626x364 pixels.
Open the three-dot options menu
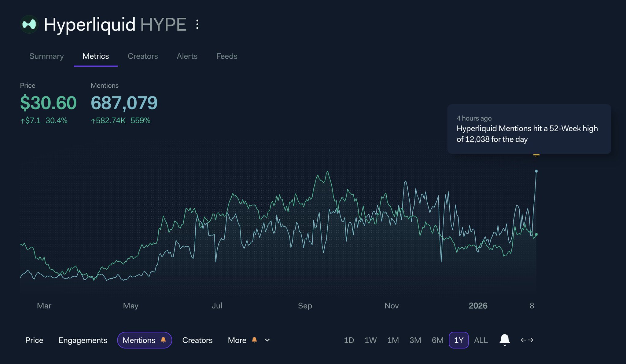(197, 24)
